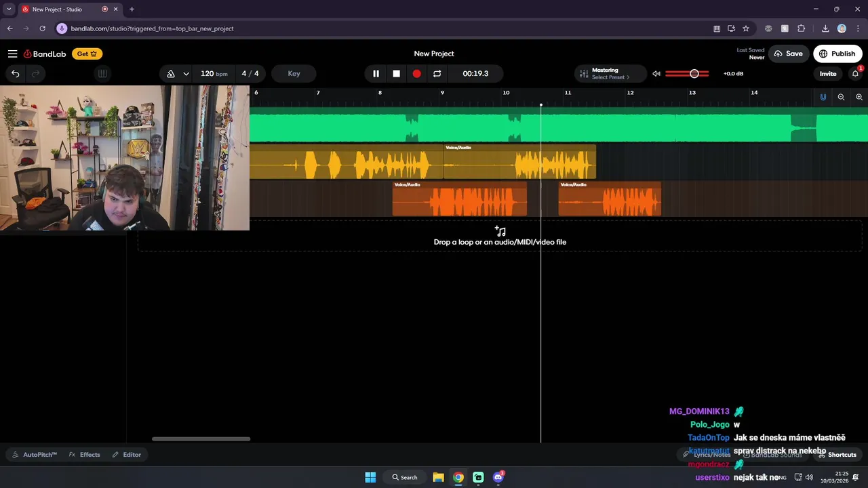Expand the tab search dropdown arrow

[x=9, y=9]
